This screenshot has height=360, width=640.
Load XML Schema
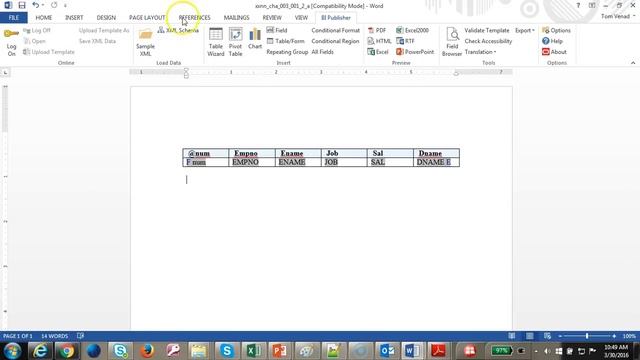(178, 30)
